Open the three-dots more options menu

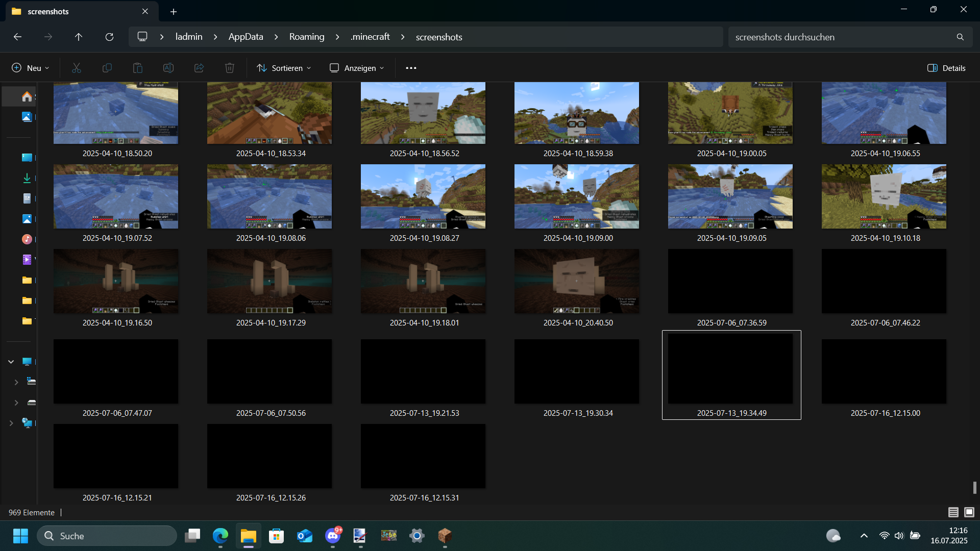click(x=411, y=68)
